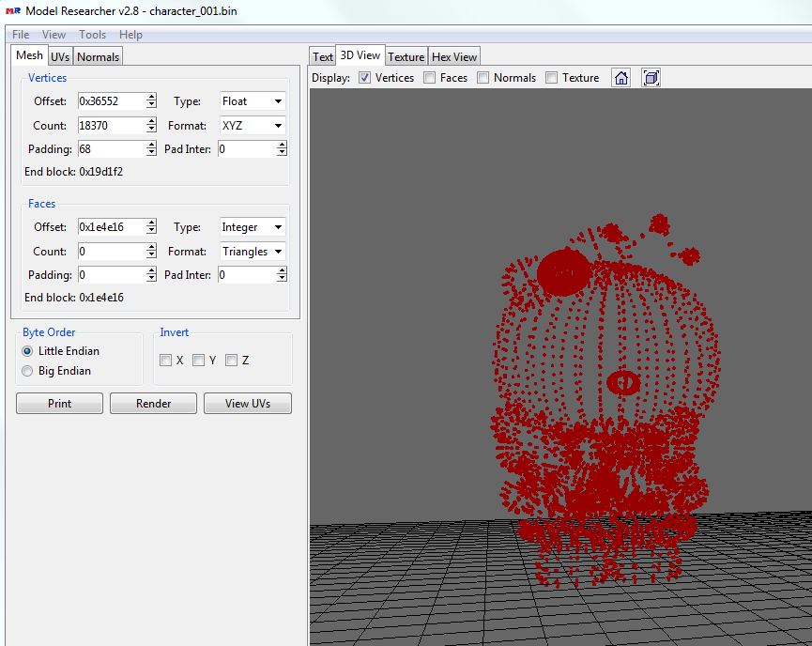The width and height of the screenshot is (812, 646).
Task: Click the Vertices Pad Inter field
Action: click(x=248, y=149)
